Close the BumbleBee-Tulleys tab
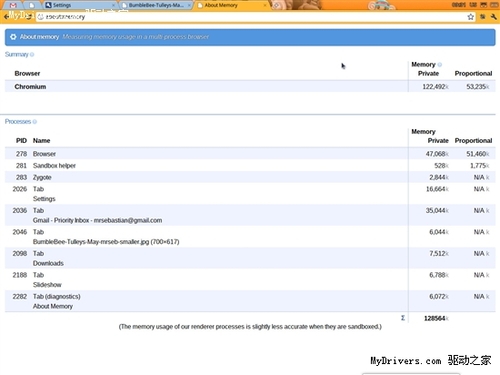The image size is (500, 375). (189, 5)
